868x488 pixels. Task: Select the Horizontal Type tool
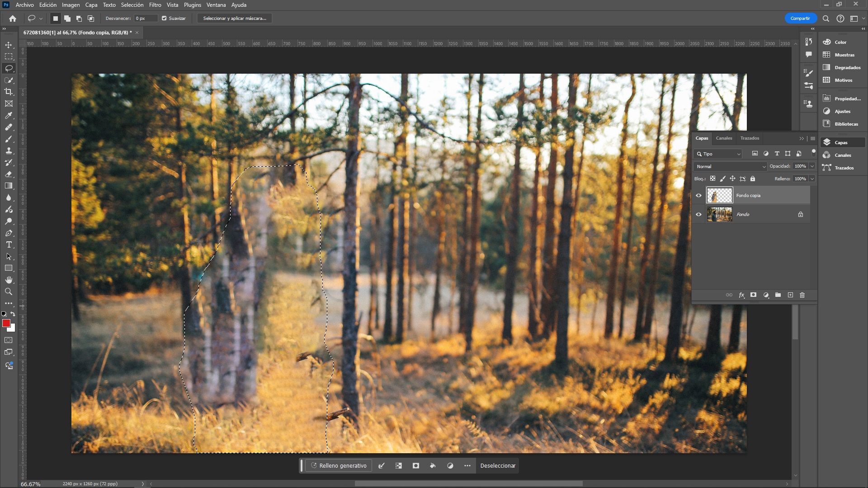[9, 244]
